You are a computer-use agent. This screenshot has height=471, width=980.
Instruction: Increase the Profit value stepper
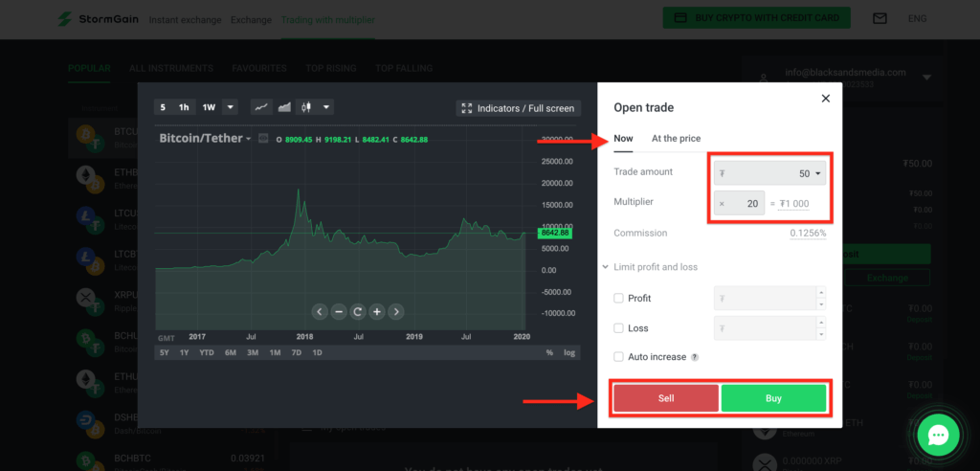[821, 293]
